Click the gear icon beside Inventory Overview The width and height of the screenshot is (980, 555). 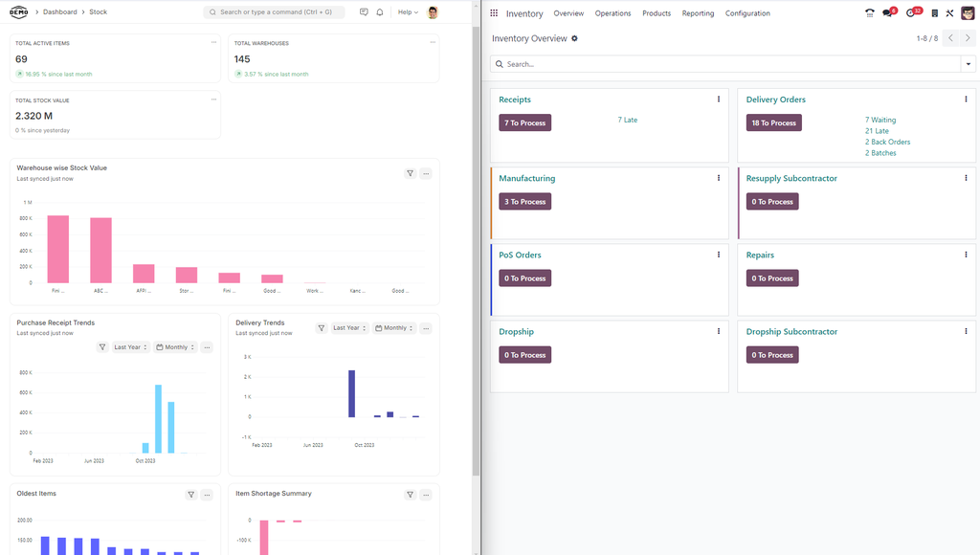pyautogui.click(x=574, y=38)
